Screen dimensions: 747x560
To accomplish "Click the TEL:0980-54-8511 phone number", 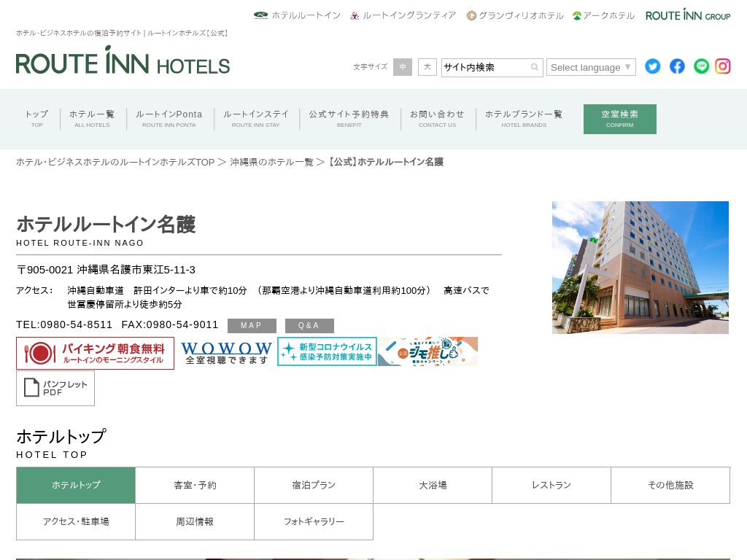I will click(64, 324).
